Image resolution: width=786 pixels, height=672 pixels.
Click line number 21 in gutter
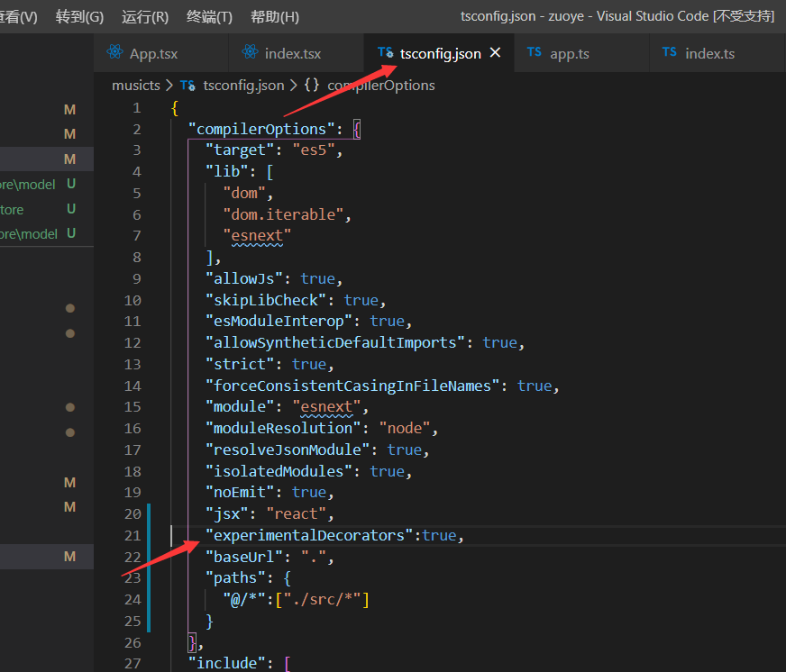tap(133, 536)
